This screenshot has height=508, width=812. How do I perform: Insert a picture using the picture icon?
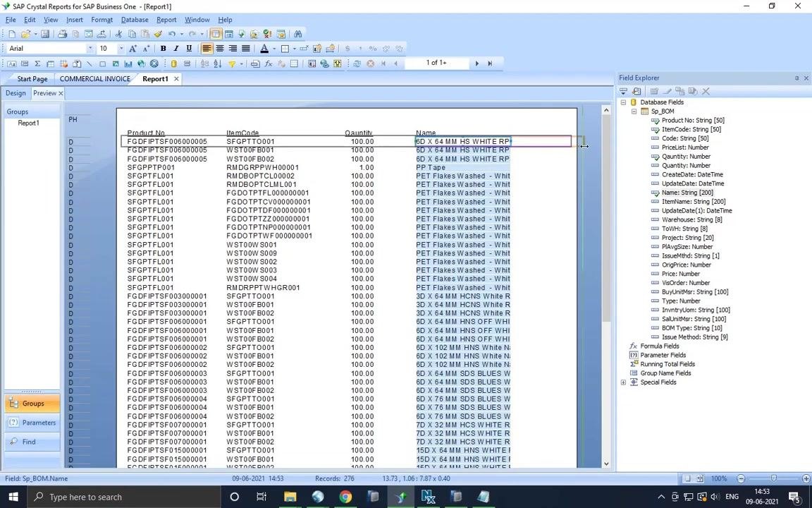coord(115,64)
